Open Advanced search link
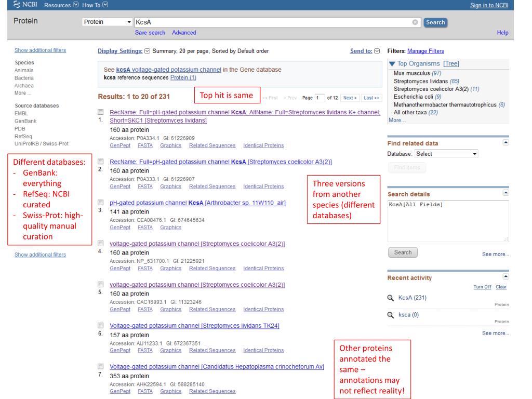Image resolution: width=532 pixels, height=399 pixels. coord(184,33)
